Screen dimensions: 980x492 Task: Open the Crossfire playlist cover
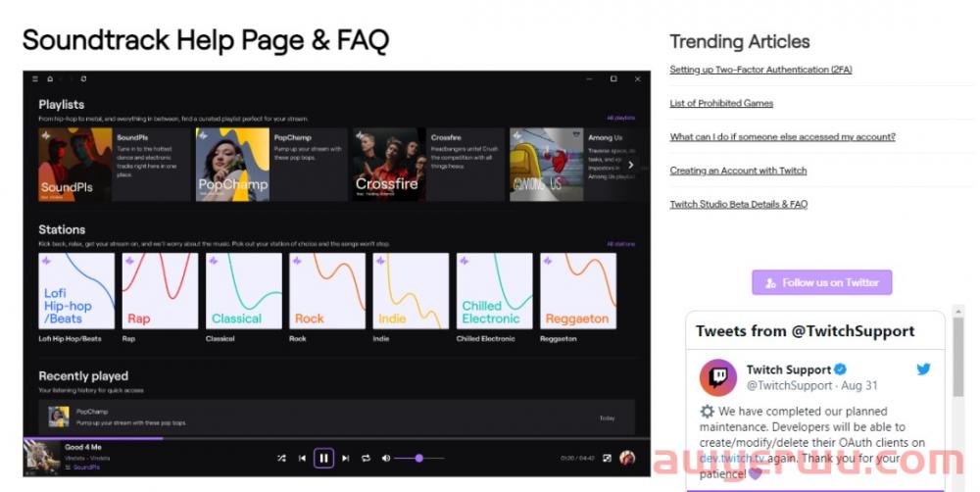[x=389, y=165]
